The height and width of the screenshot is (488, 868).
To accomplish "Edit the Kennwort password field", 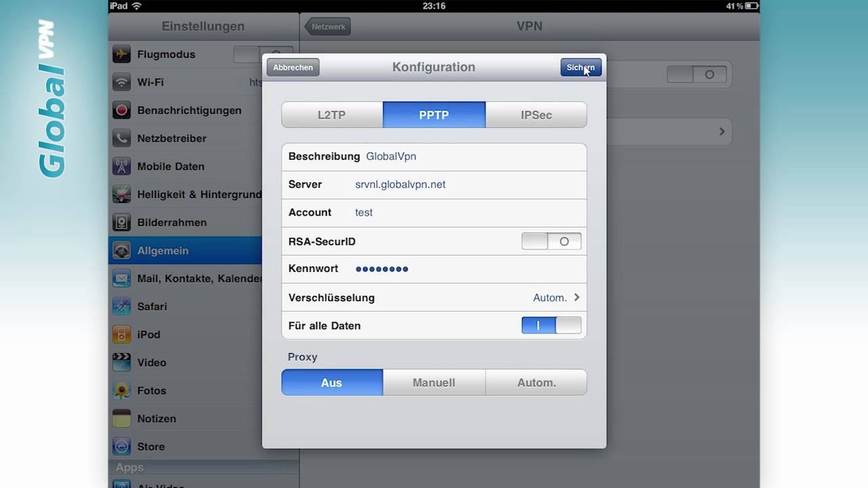I will [x=434, y=269].
